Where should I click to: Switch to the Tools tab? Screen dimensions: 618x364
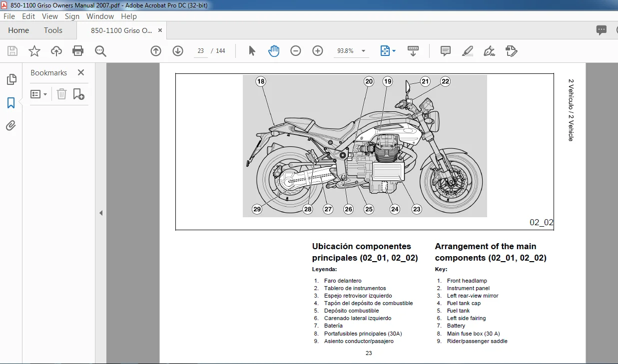click(x=53, y=30)
